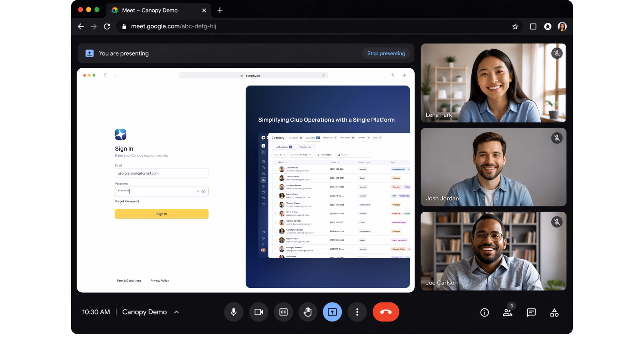Open Privacy Policy link

(x=160, y=280)
